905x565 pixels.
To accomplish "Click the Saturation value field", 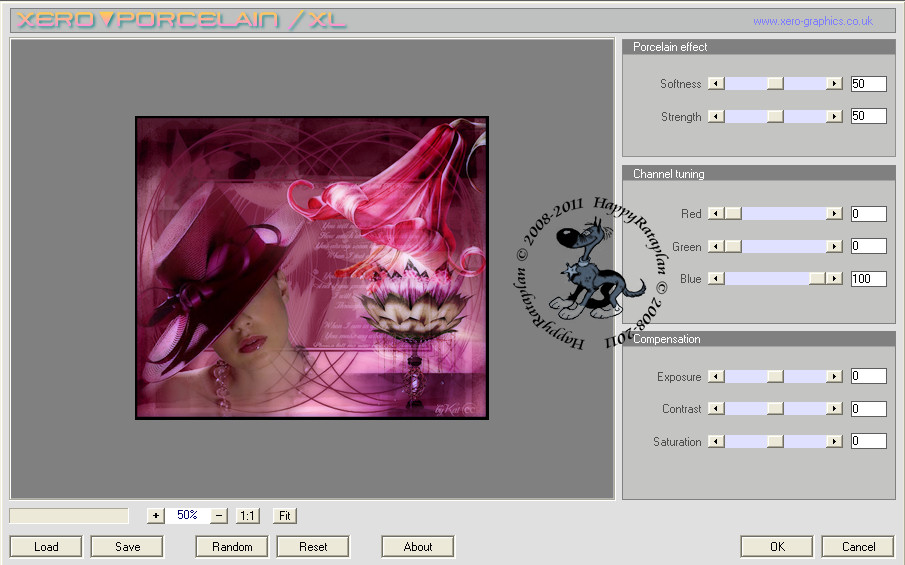I will [869, 441].
